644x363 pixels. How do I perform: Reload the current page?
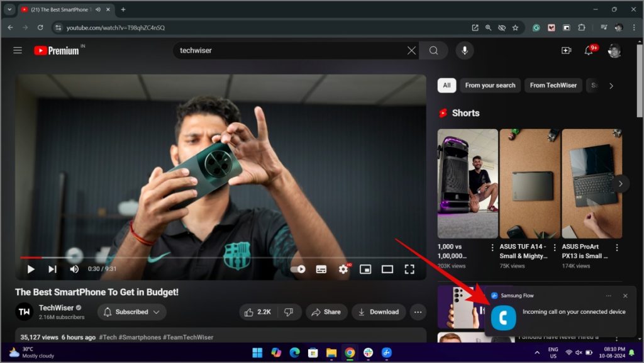(x=40, y=28)
